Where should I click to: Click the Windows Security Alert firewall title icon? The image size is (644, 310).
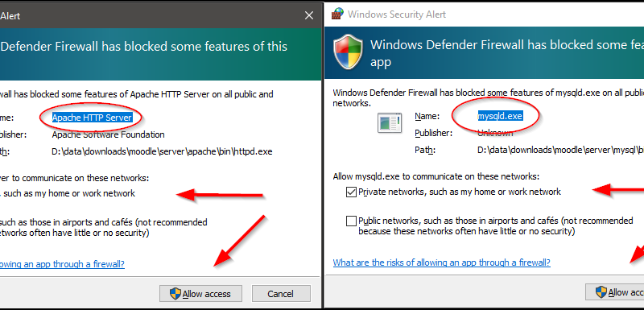(337, 14)
